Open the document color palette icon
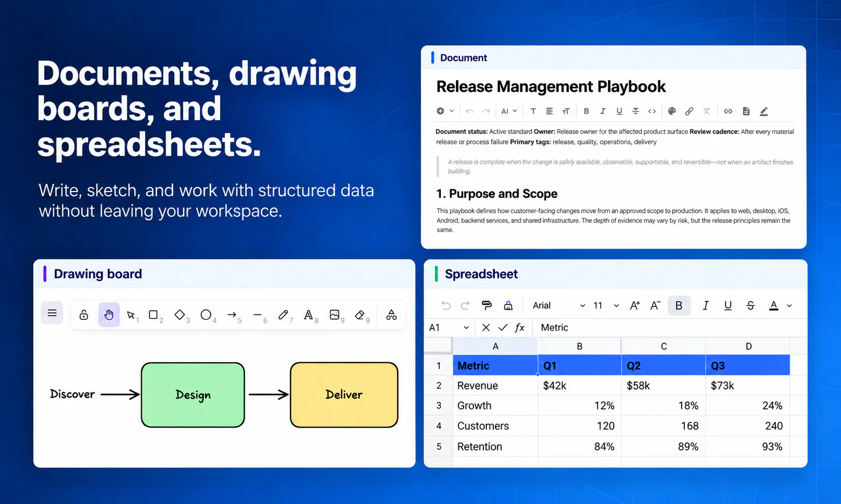 672,111
